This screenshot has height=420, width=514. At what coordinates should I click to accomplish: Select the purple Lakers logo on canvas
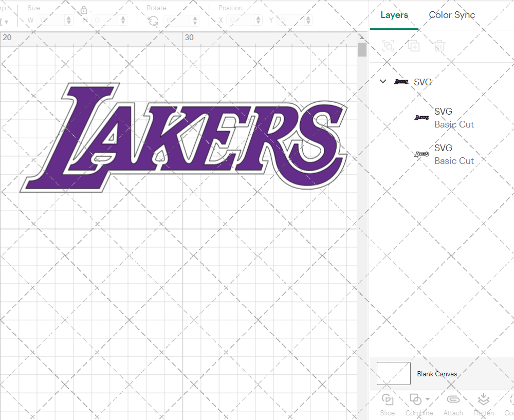183,137
